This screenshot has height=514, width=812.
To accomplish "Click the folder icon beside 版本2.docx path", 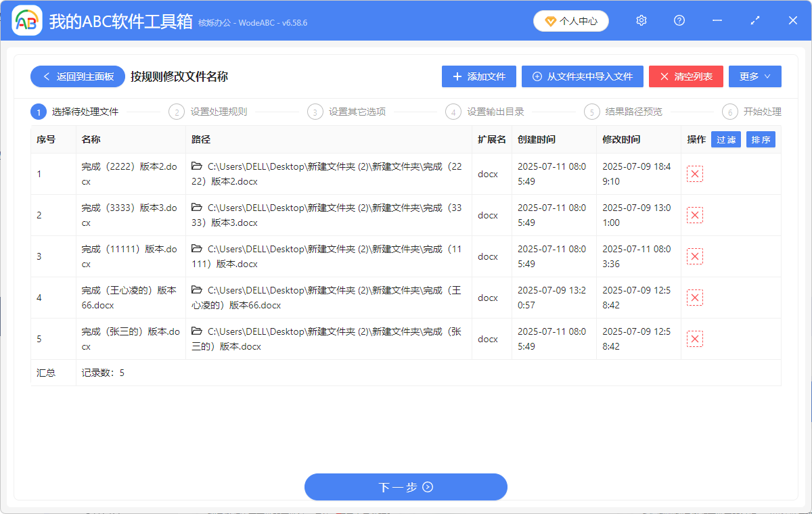I will (x=197, y=166).
